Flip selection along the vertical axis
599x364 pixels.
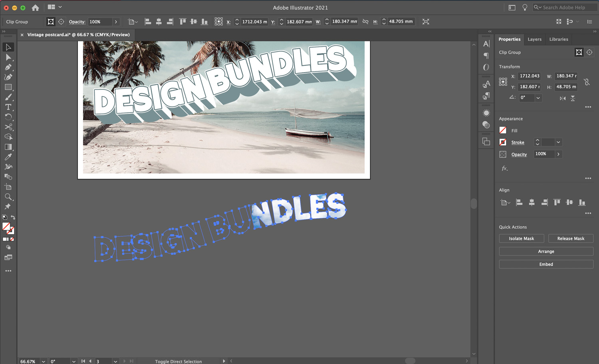pos(573,98)
